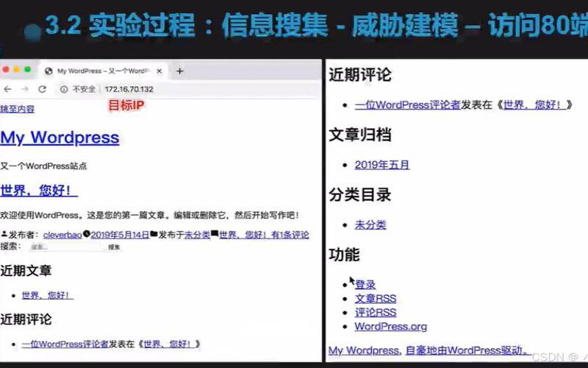Viewport: 588px width, 368px height.
Task: Click the yellow minimize window button
Action: (17, 70)
